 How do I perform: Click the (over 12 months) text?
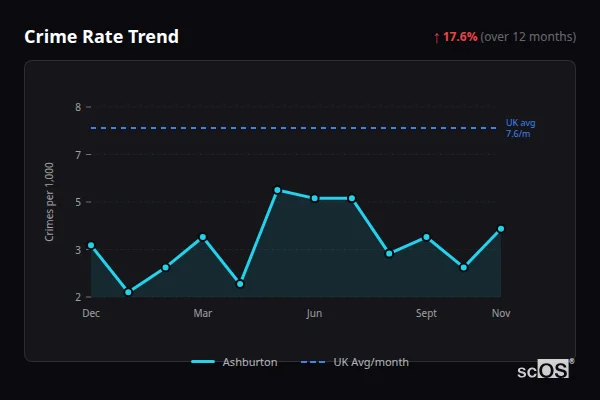click(x=528, y=37)
